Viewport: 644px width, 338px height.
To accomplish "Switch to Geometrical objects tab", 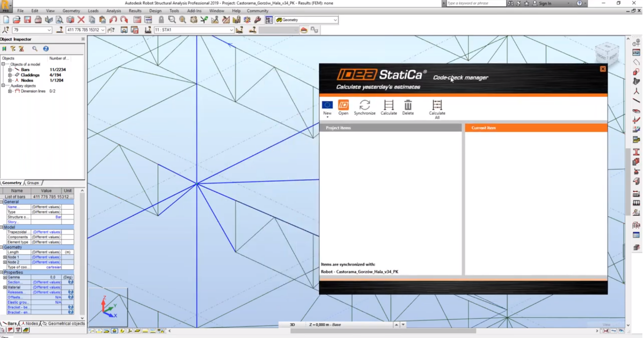I will click(64, 324).
